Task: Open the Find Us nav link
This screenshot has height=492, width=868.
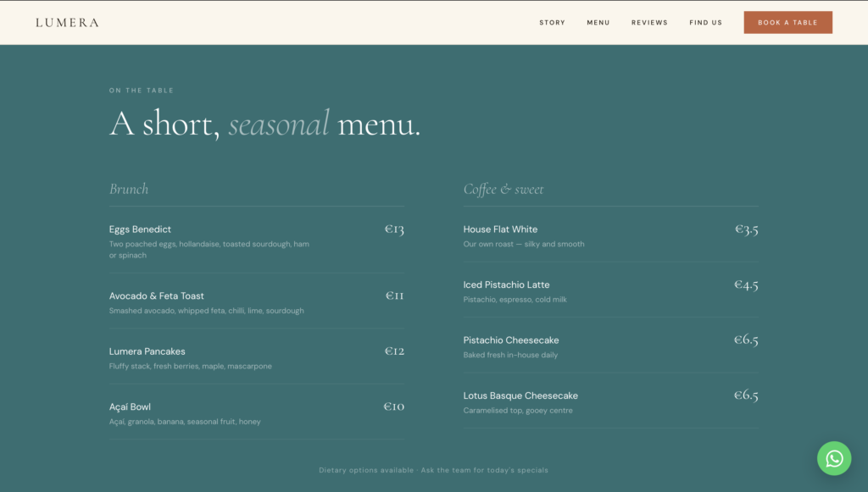Action: click(x=705, y=23)
